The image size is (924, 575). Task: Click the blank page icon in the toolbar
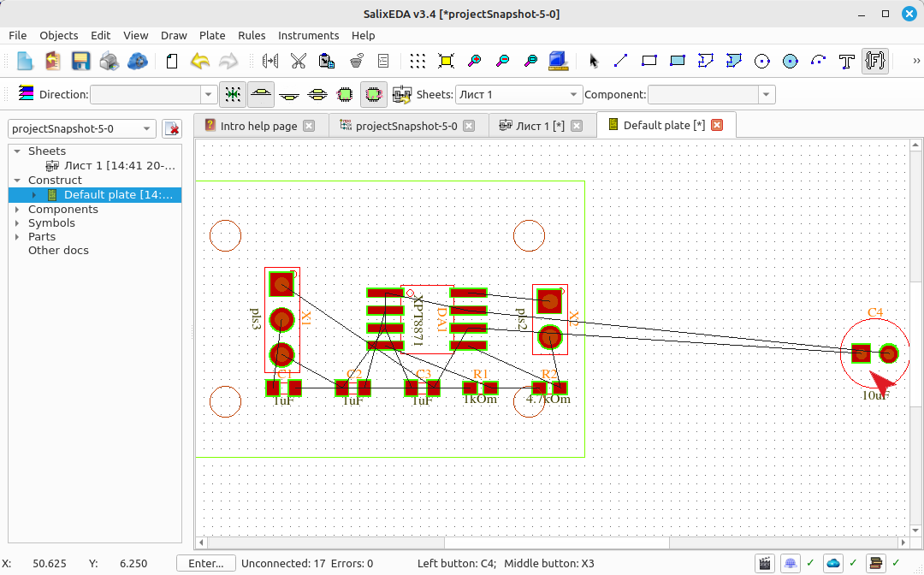[171, 61]
